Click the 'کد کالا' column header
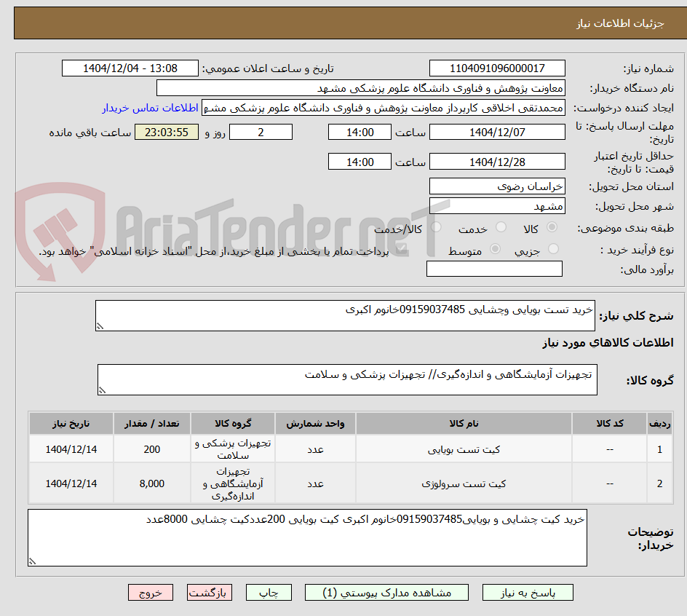The height and width of the screenshot is (616, 687). point(609,424)
